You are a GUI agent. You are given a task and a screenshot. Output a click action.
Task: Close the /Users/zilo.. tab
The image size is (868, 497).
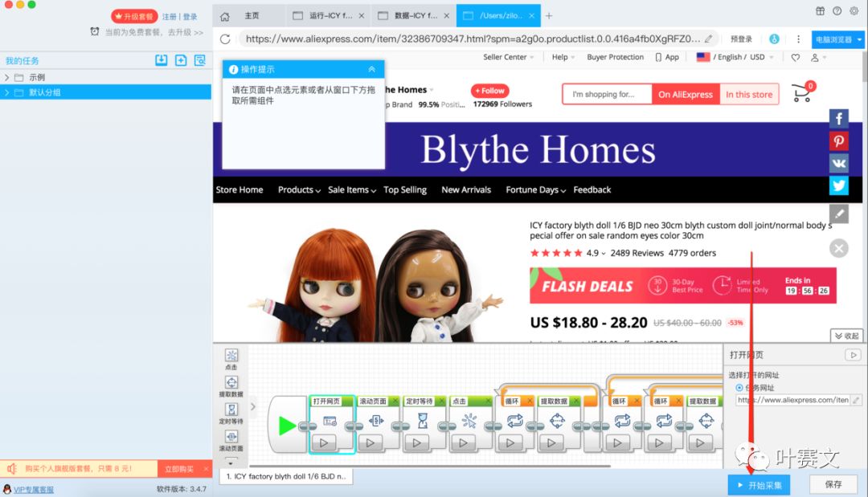pos(531,16)
